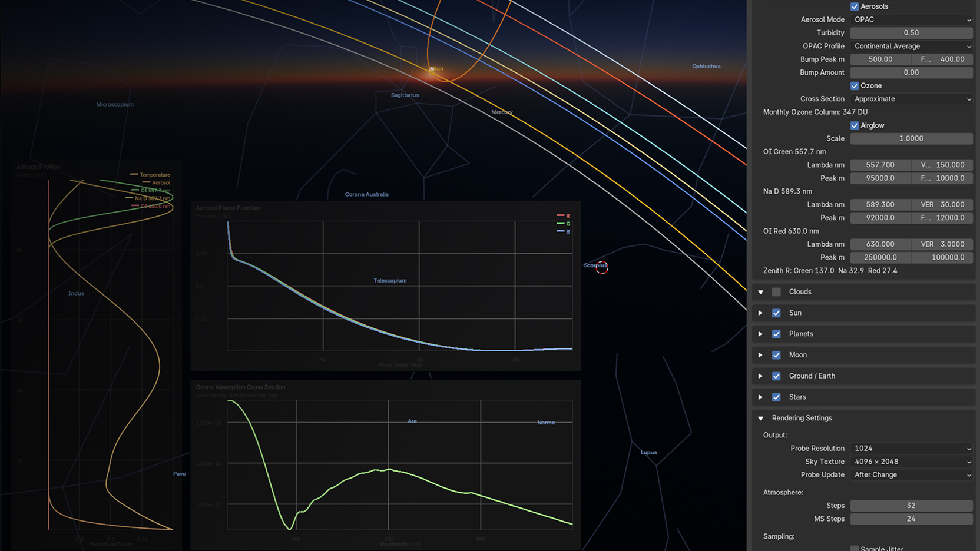Click the Monthly Ozone Column 347 DU text
The image size is (980, 551).
815,112
